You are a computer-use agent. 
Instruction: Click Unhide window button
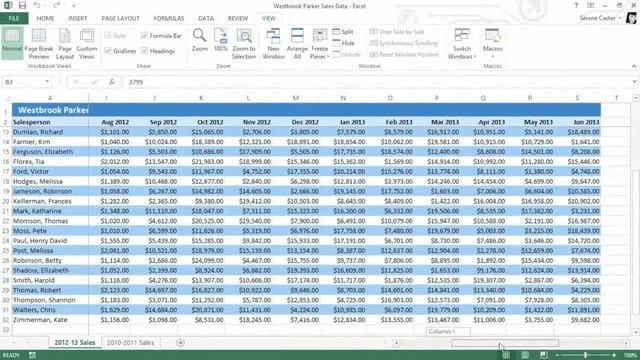[347, 54]
